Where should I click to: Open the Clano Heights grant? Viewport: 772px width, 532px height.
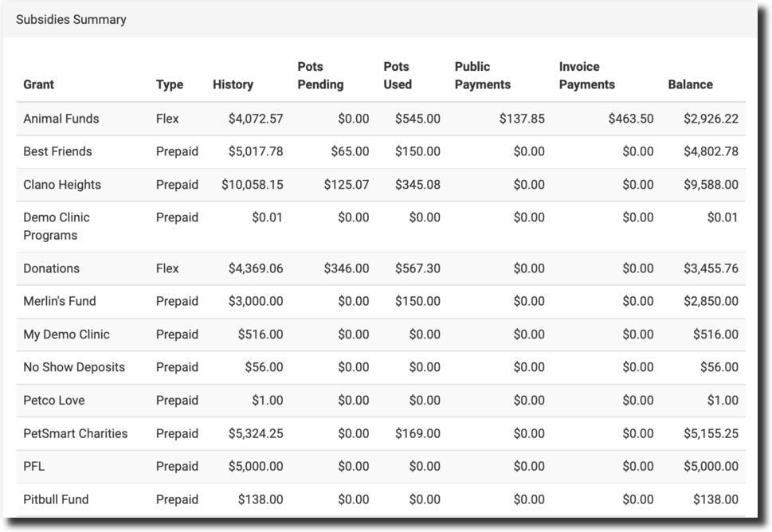tap(62, 185)
